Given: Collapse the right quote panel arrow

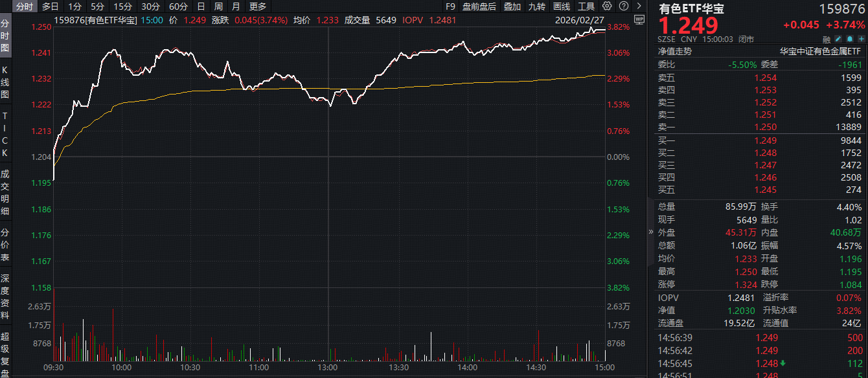Looking at the screenshot, I should 650,232.
